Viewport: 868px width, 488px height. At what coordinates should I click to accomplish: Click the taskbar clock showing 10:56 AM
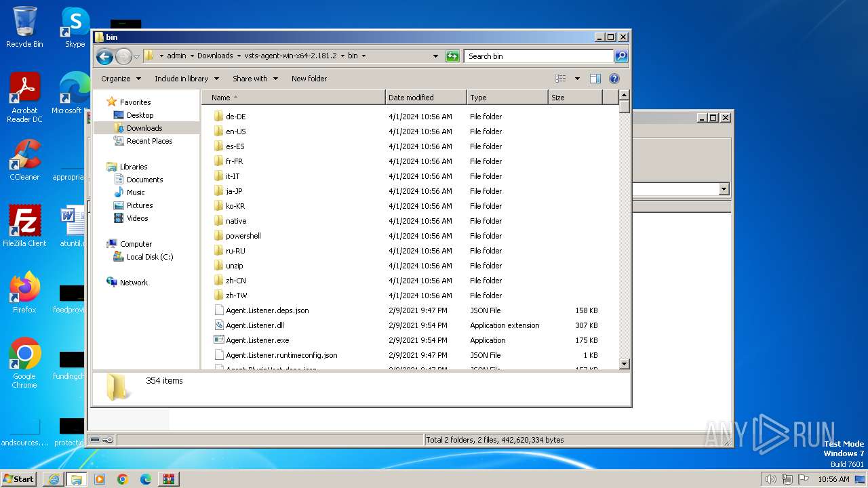click(833, 479)
